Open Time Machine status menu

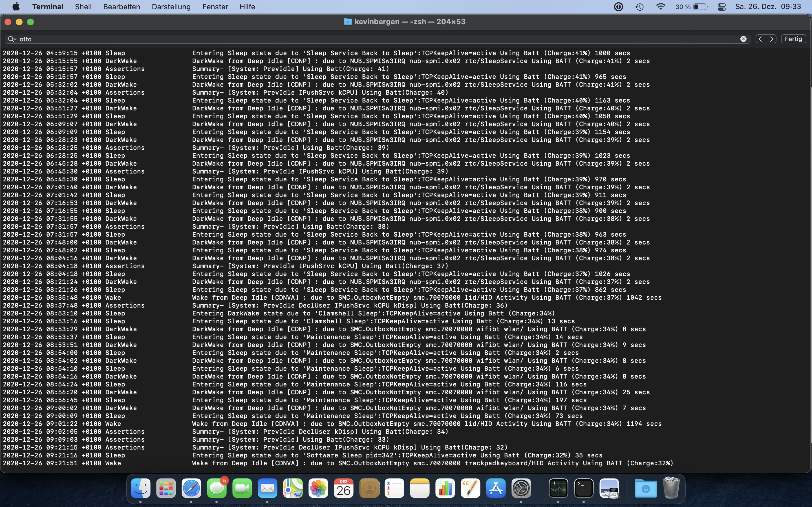tap(639, 7)
